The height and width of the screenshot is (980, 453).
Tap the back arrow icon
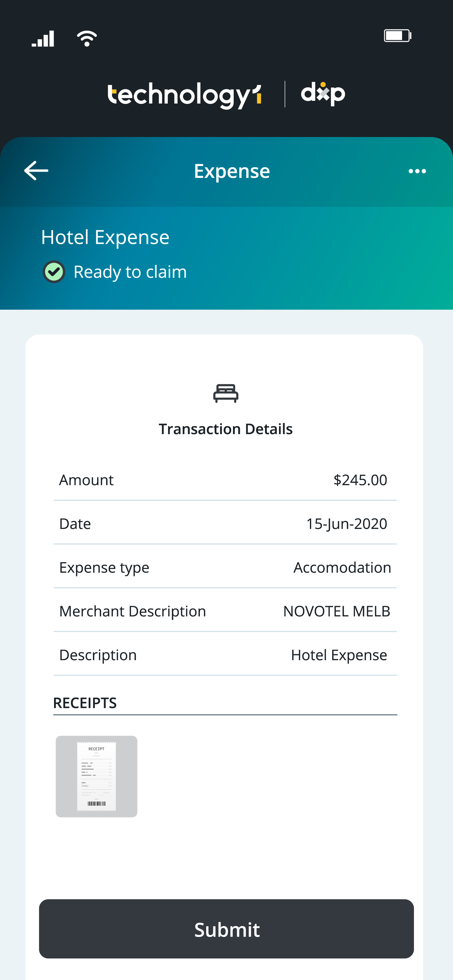click(36, 171)
